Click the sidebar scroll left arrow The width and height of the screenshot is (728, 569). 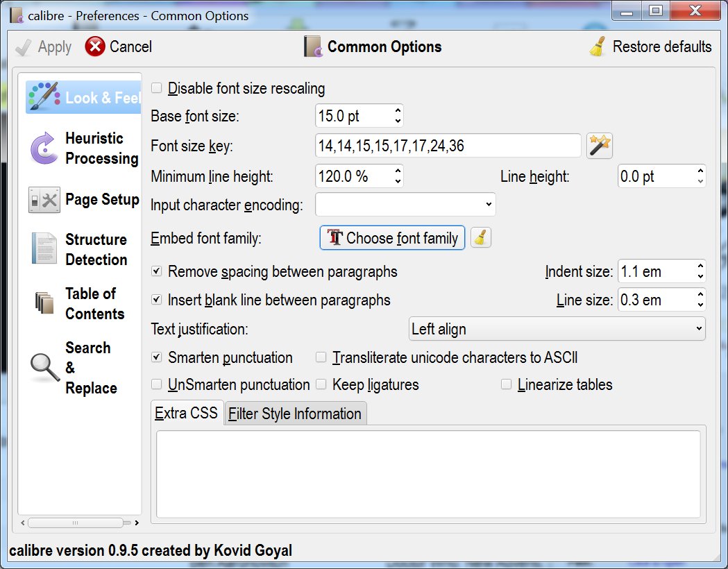coord(23,523)
